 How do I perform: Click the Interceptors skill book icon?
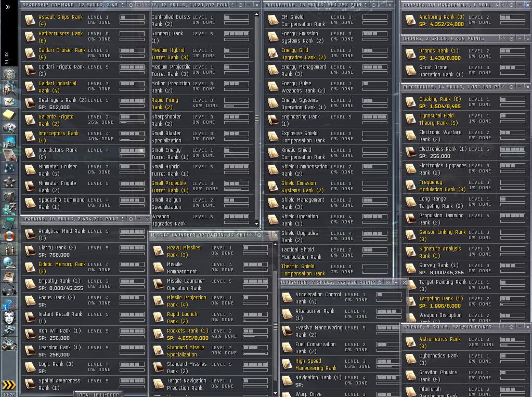(30, 136)
